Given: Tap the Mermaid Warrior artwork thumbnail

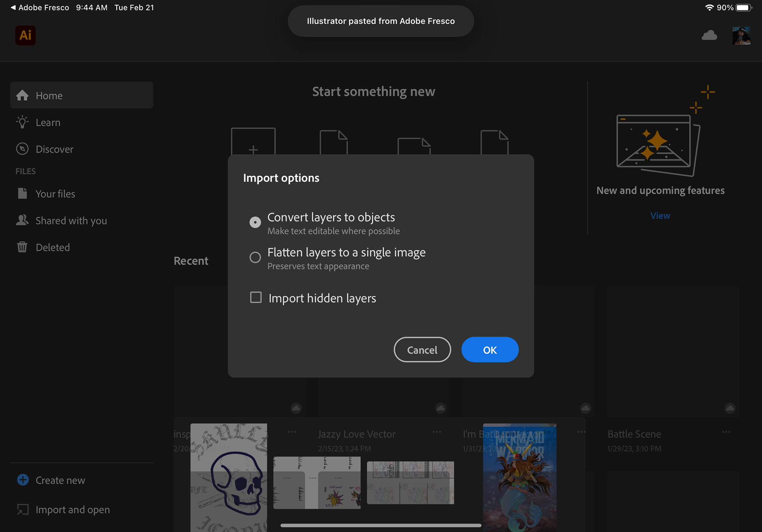Looking at the screenshot, I should (x=520, y=477).
